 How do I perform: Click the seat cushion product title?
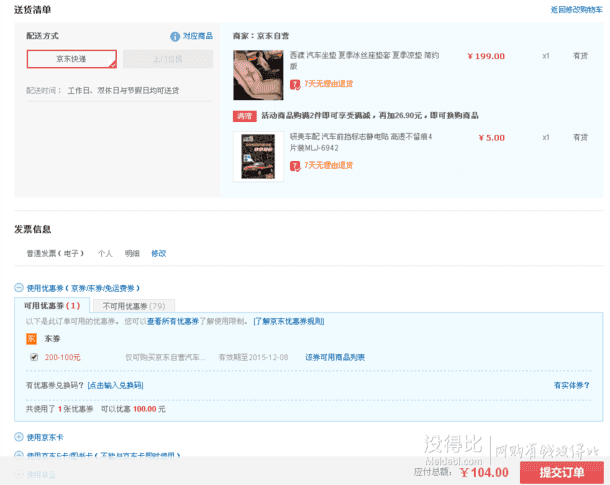[365, 61]
